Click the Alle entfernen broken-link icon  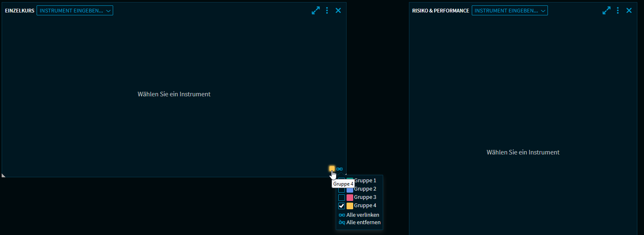coord(342,223)
